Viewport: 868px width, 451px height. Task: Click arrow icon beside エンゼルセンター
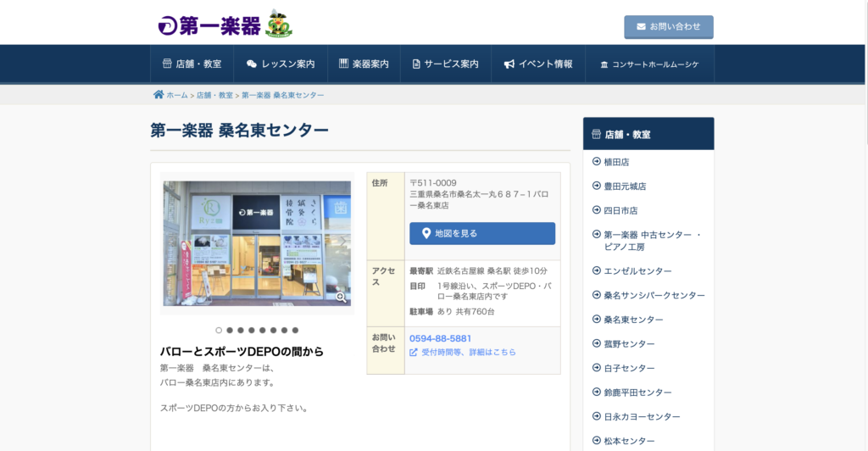pyautogui.click(x=596, y=270)
